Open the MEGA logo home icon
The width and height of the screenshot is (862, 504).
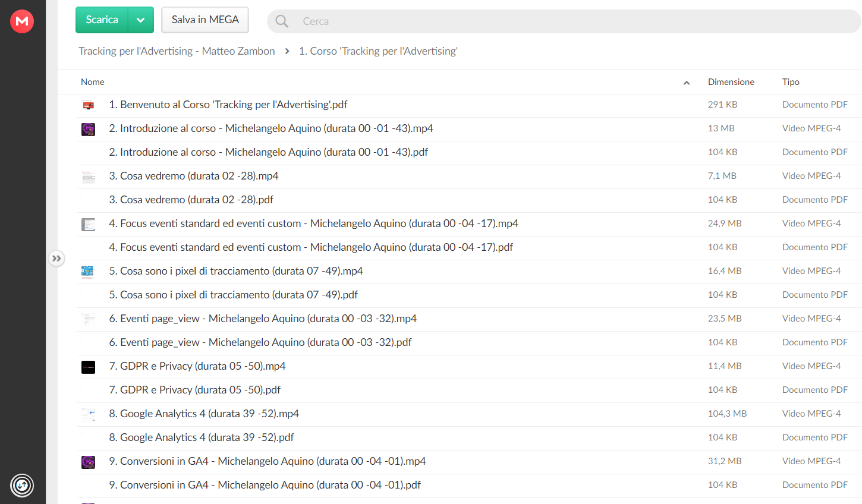[22, 21]
